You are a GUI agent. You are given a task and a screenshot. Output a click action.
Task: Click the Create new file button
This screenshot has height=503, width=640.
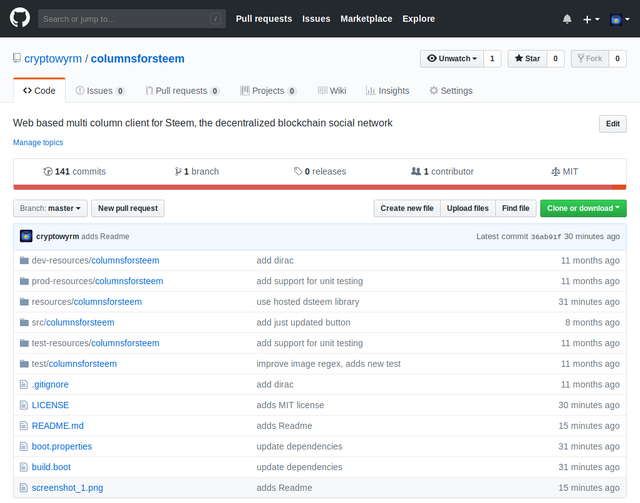tap(407, 208)
